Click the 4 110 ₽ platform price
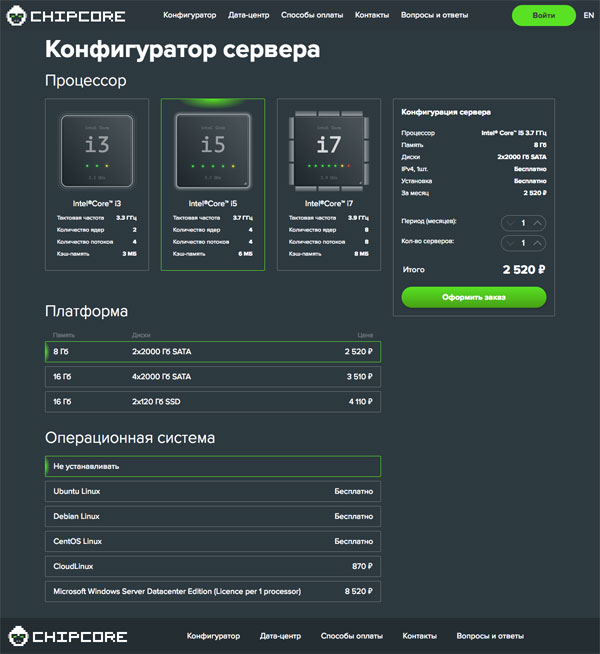Viewport: 600px width, 654px height. 361,402
